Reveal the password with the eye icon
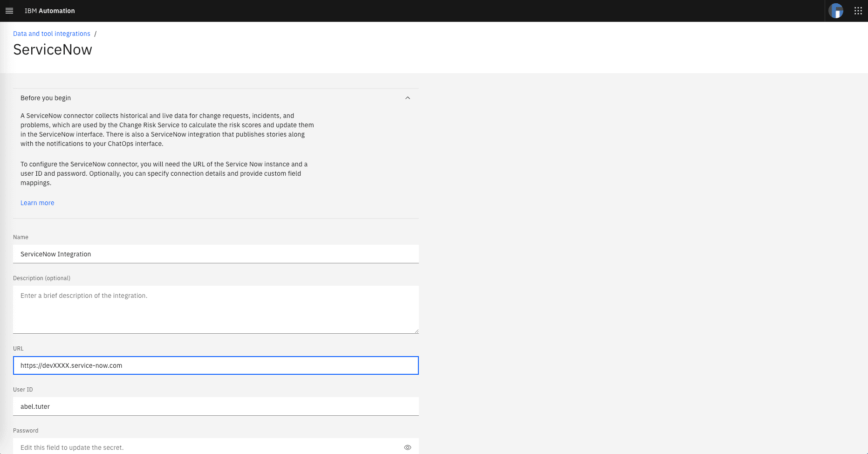 click(407, 447)
